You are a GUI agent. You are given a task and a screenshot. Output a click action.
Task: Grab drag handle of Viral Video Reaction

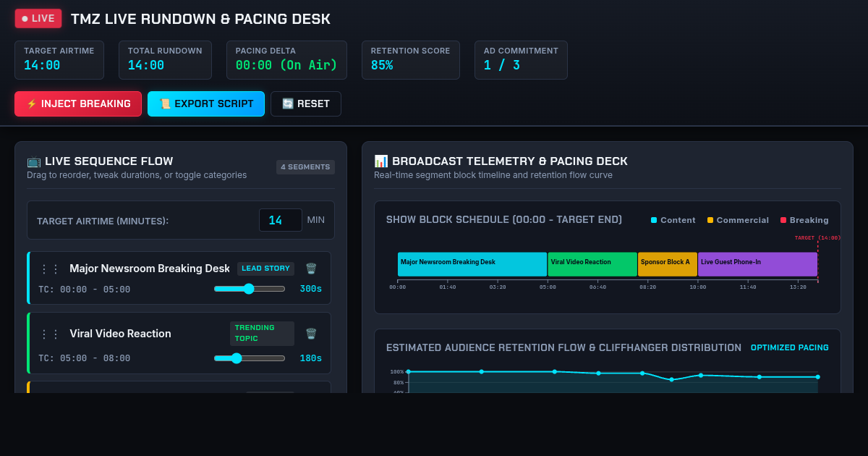tap(50, 334)
